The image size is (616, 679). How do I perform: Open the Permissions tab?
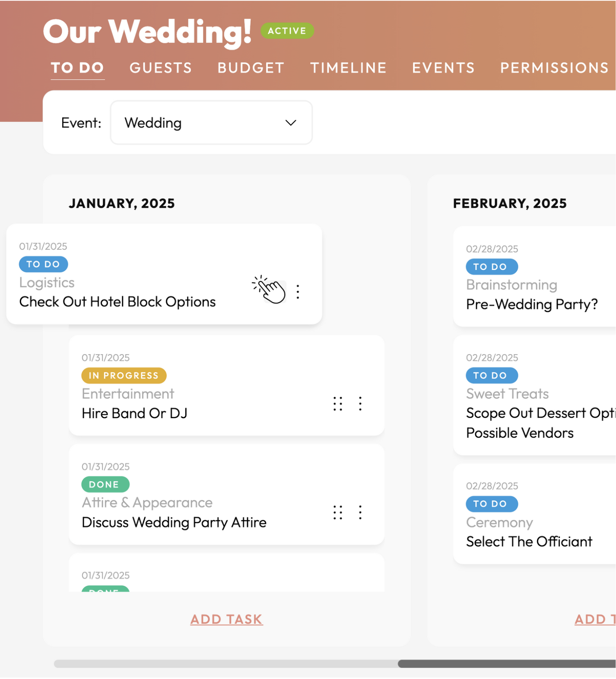[554, 68]
